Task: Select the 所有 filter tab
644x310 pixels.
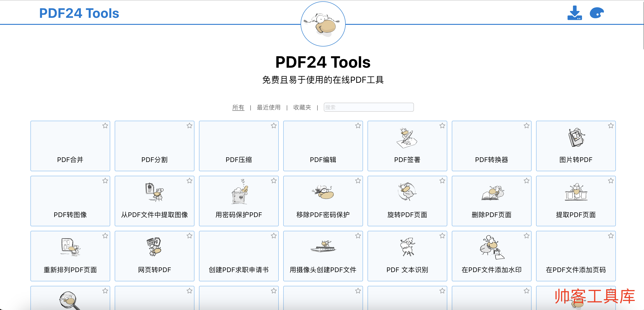Action: coord(238,107)
